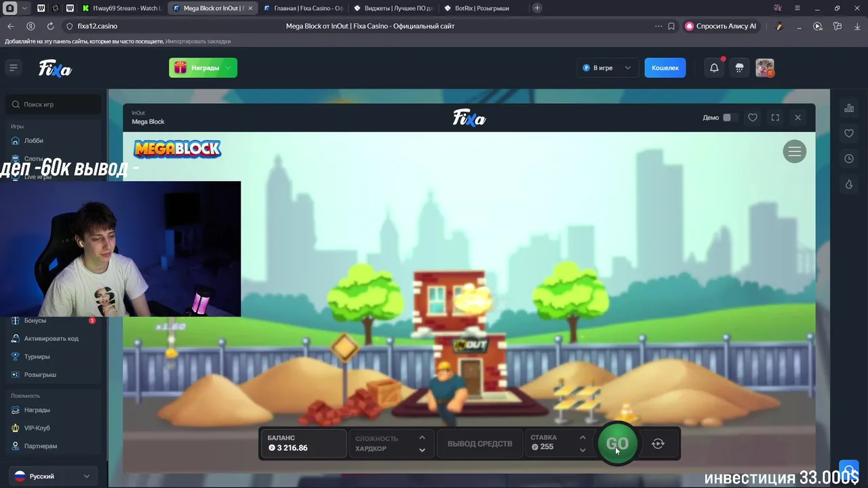This screenshot has width=868, height=488.
Task: Click the Fixa logo in game header
Action: point(469,118)
